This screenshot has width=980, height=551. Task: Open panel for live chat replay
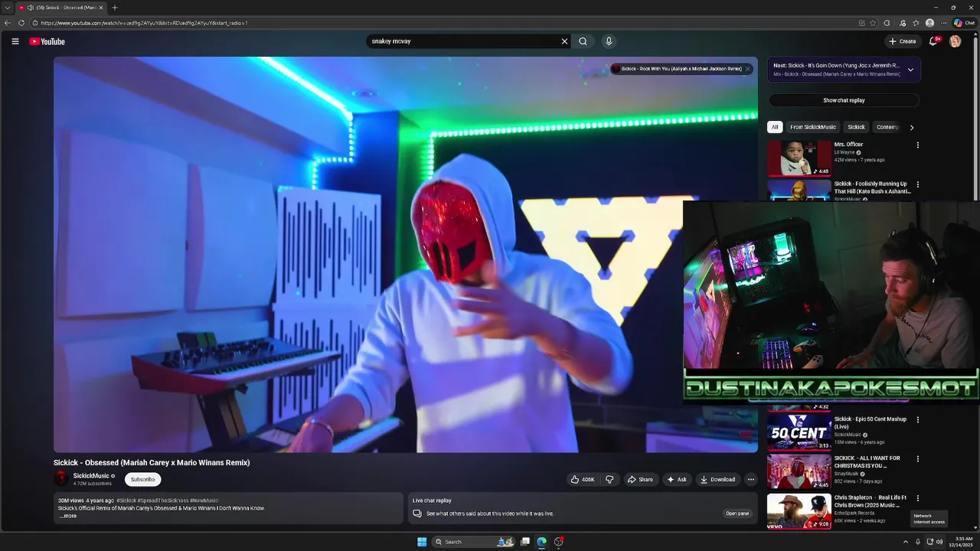[x=737, y=514]
